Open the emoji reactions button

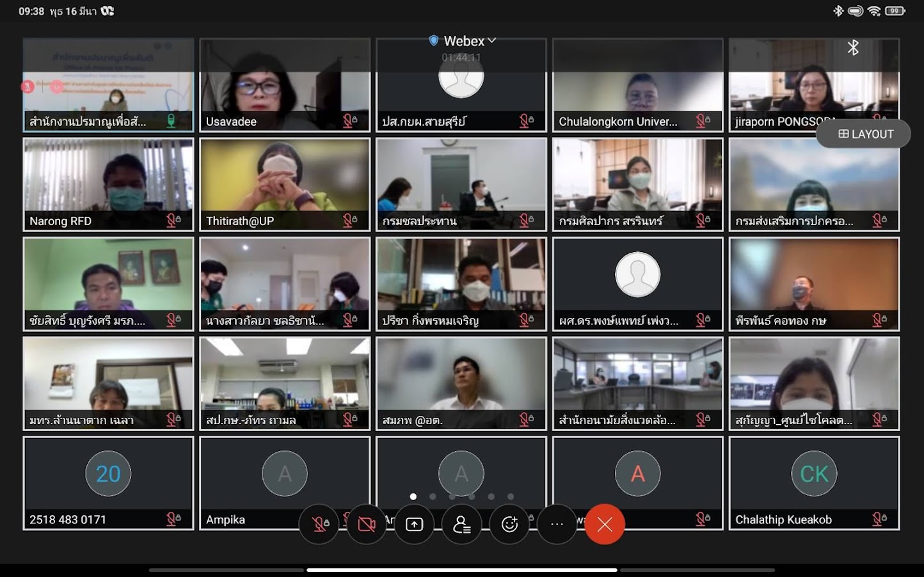(x=509, y=525)
